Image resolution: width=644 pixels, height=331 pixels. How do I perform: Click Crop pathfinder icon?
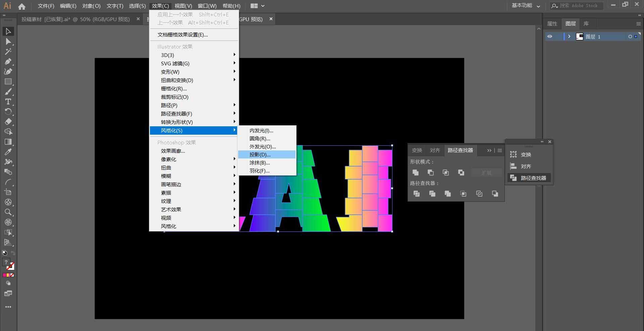click(463, 194)
